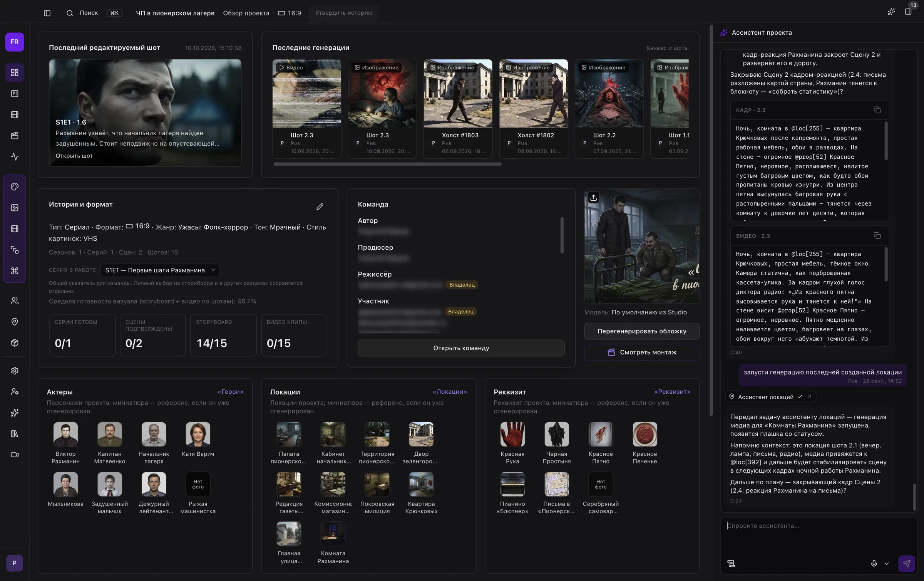Select the Красная Рука prop thumbnail

(512, 435)
